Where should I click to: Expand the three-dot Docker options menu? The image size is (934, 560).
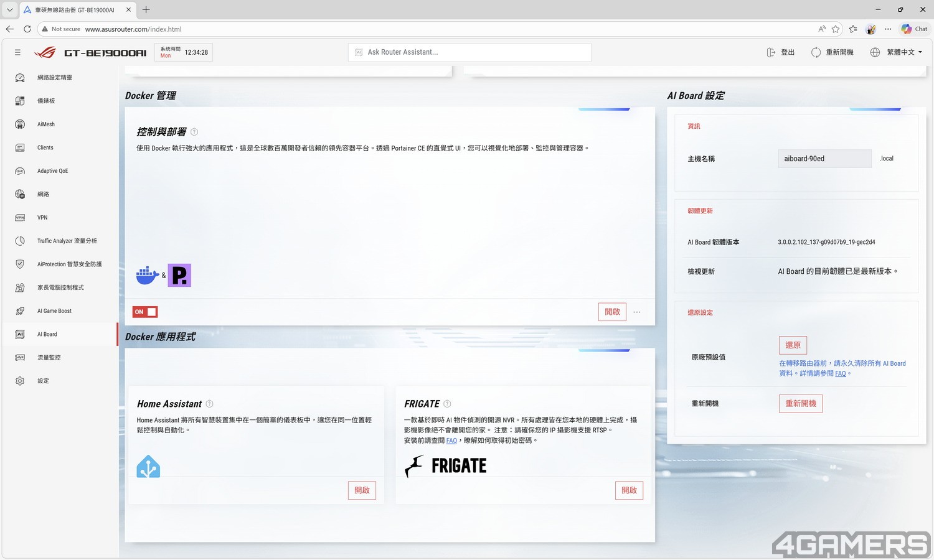(x=637, y=312)
